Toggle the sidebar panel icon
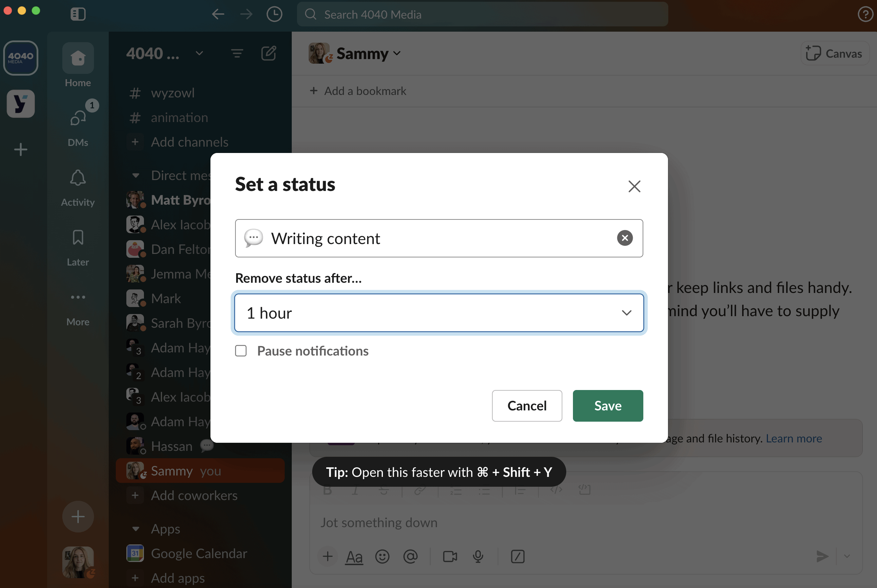The width and height of the screenshot is (877, 588). [78, 14]
